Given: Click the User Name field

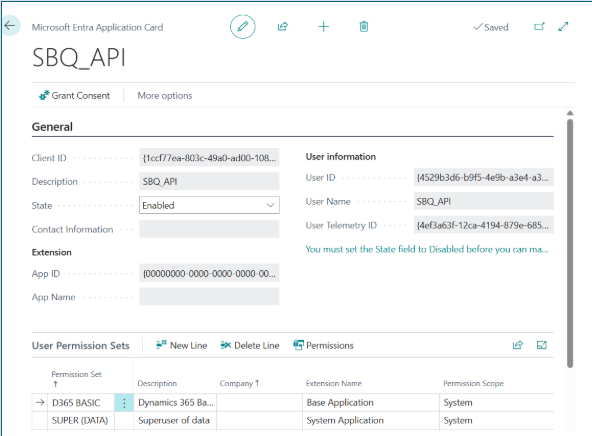Looking at the screenshot, I should [x=484, y=201].
